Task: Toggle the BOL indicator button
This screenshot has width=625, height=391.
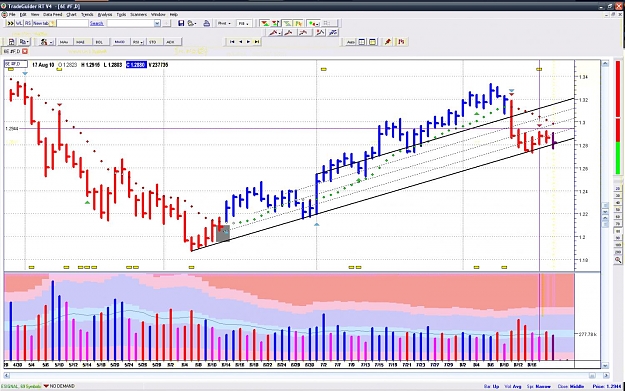Action: [99, 42]
